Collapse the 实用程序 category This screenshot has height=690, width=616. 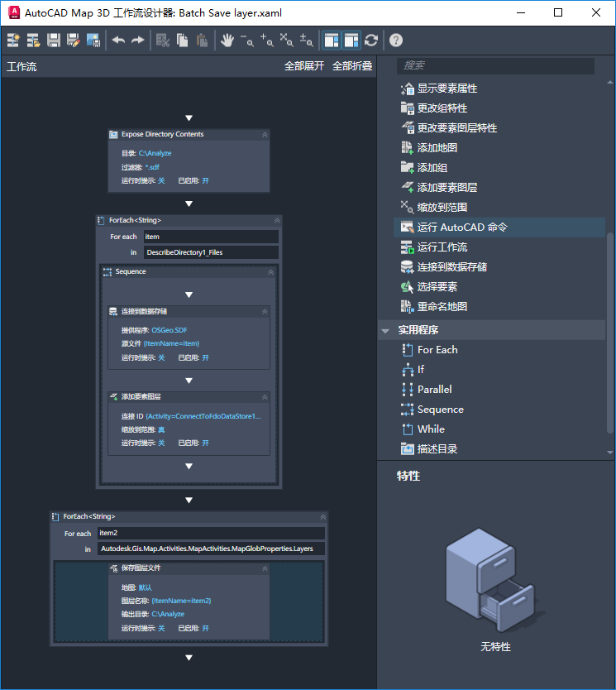(385, 330)
